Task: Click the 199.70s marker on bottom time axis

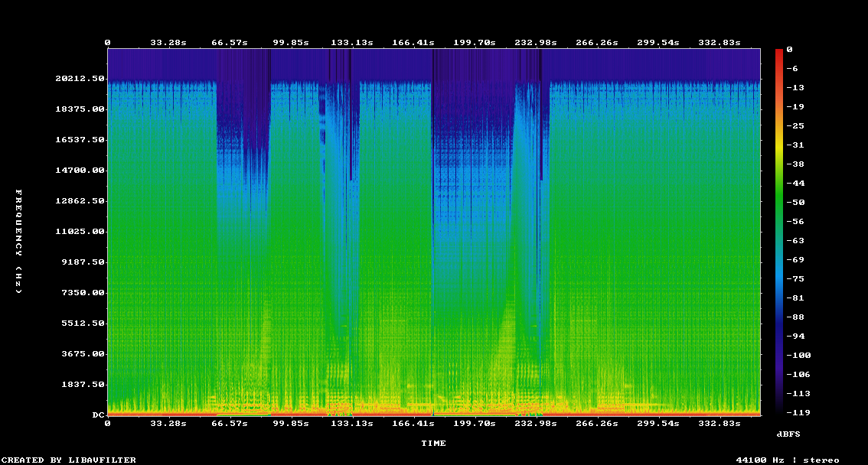Action: pos(475,423)
